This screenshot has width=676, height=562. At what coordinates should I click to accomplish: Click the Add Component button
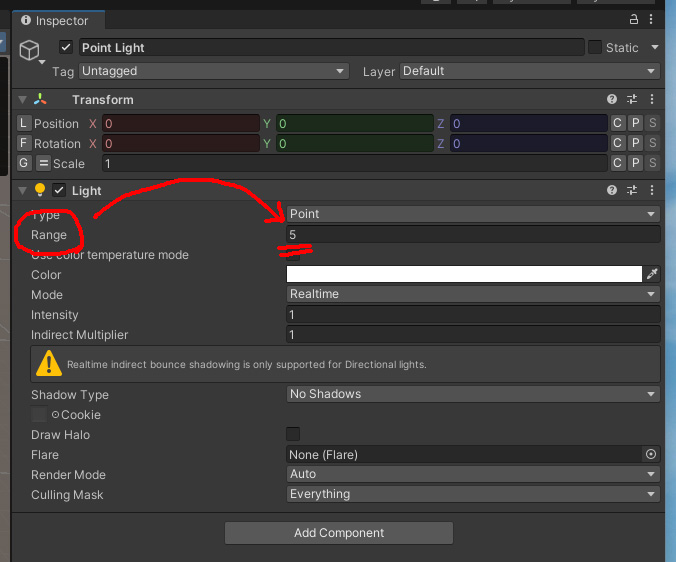pyautogui.click(x=338, y=533)
